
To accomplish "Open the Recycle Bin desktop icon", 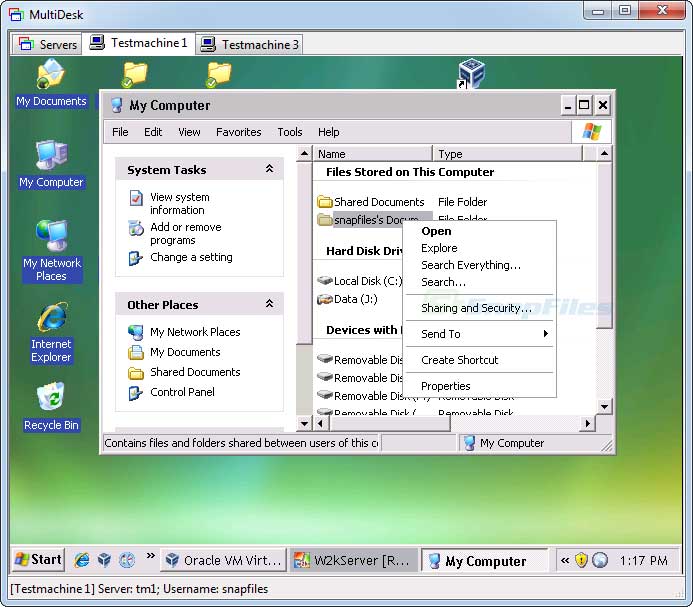I will [51, 407].
